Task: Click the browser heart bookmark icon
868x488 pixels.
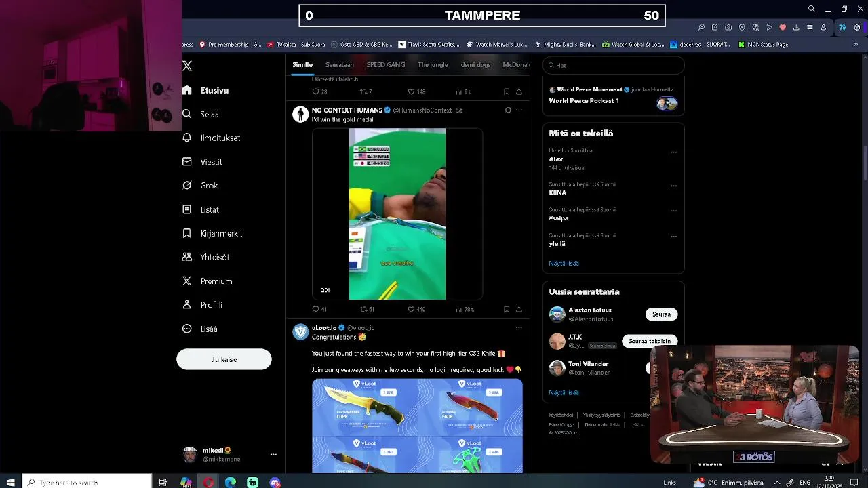Action: click(x=783, y=28)
